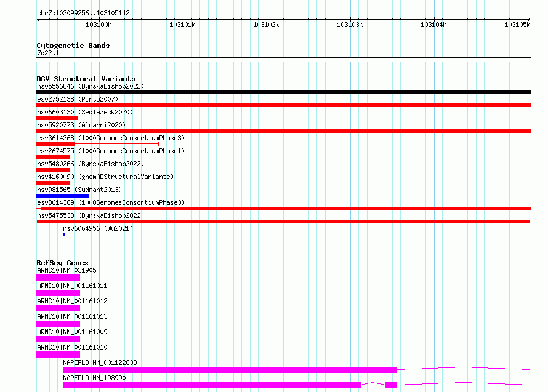The height and width of the screenshot is (392, 548).
Task: Open transcript ARMC10|NM_031905 label
Action: coord(66,270)
